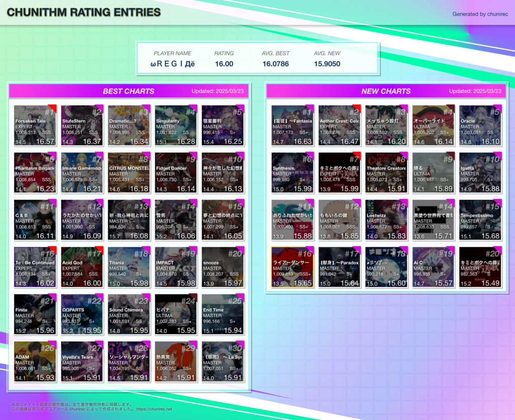
Task: Click the BEST CHARTS header
Action: point(129,91)
